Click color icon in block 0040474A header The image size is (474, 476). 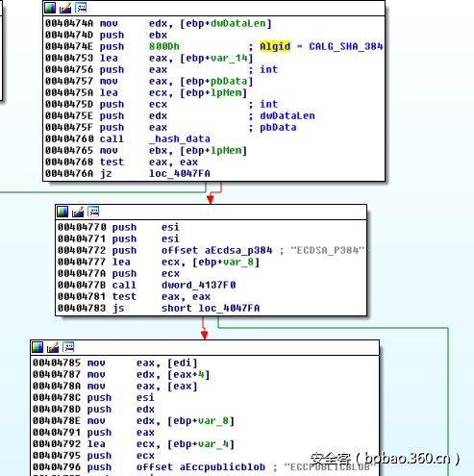click(50, 8)
